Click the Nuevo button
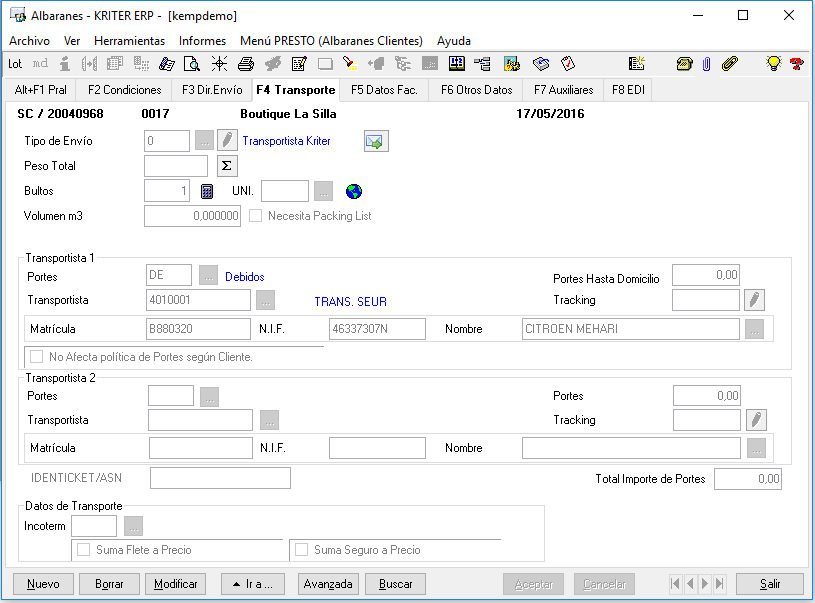Image resolution: width=815 pixels, height=603 pixels. click(x=43, y=584)
